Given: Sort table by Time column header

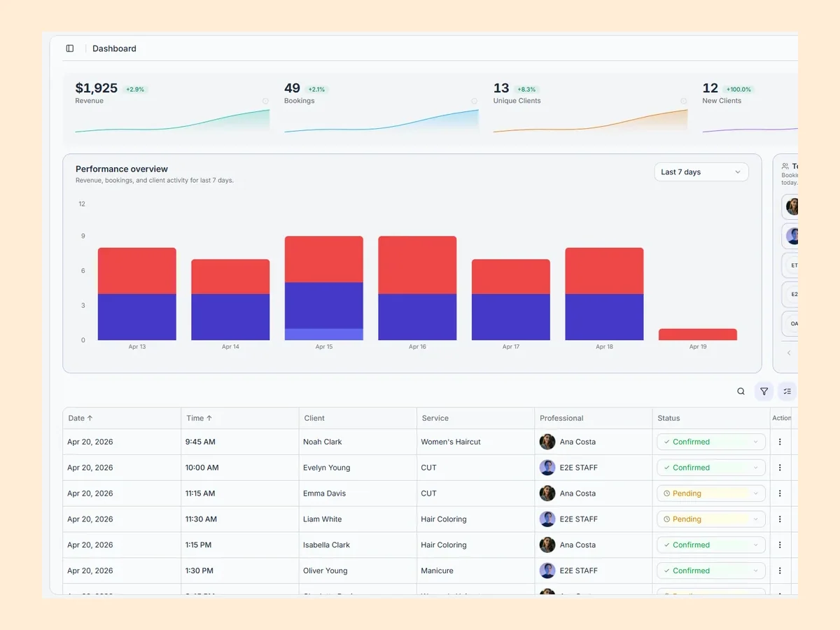Looking at the screenshot, I should pos(199,418).
